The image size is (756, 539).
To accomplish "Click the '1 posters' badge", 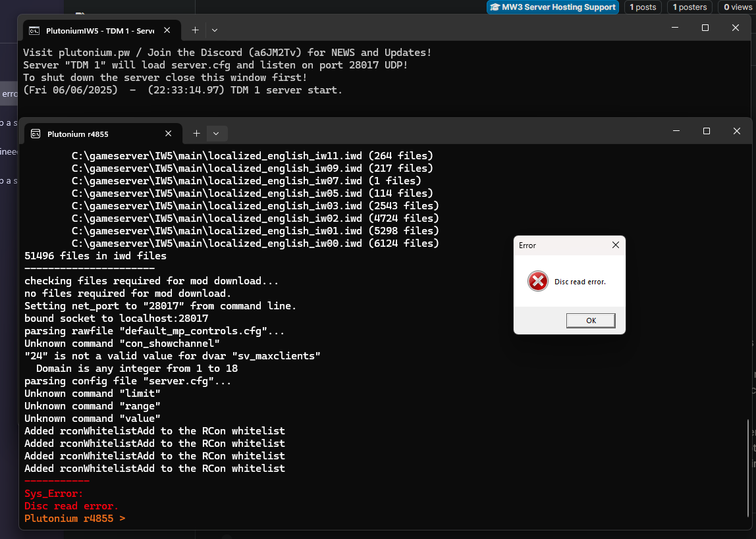I will (689, 7).
